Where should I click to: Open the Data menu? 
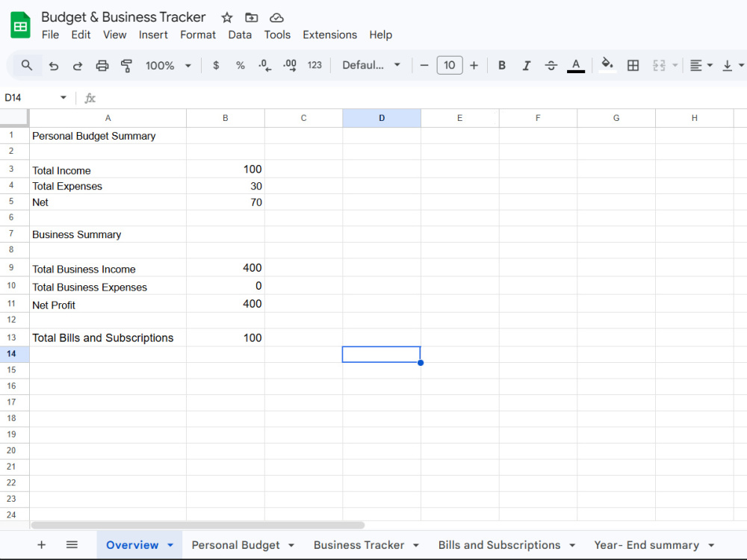(x=240, y=35)
